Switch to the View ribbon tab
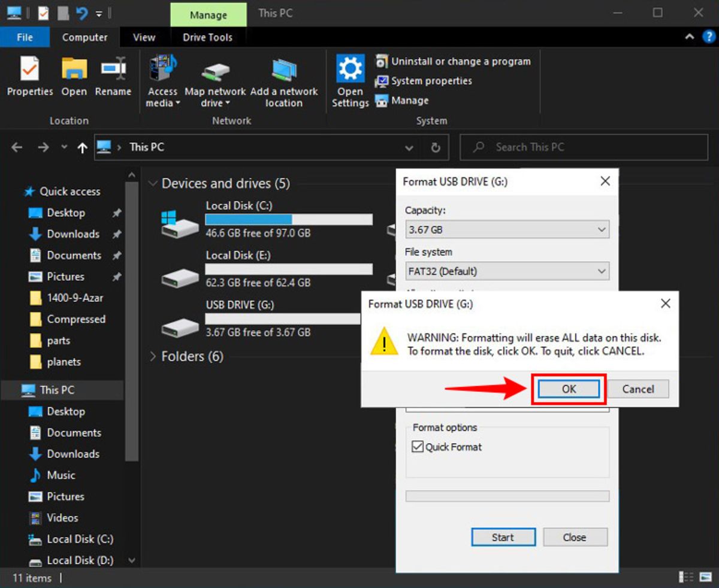 click(144, 37)
